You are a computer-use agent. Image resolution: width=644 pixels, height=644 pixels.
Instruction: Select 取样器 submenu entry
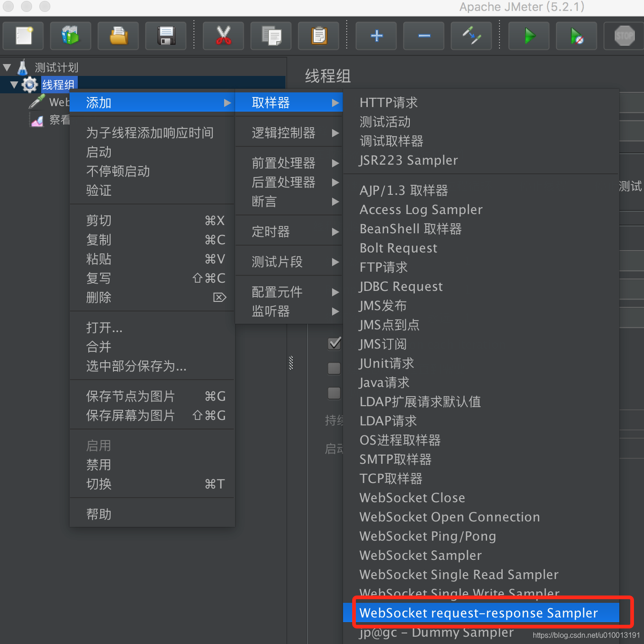tap(289, 103)
